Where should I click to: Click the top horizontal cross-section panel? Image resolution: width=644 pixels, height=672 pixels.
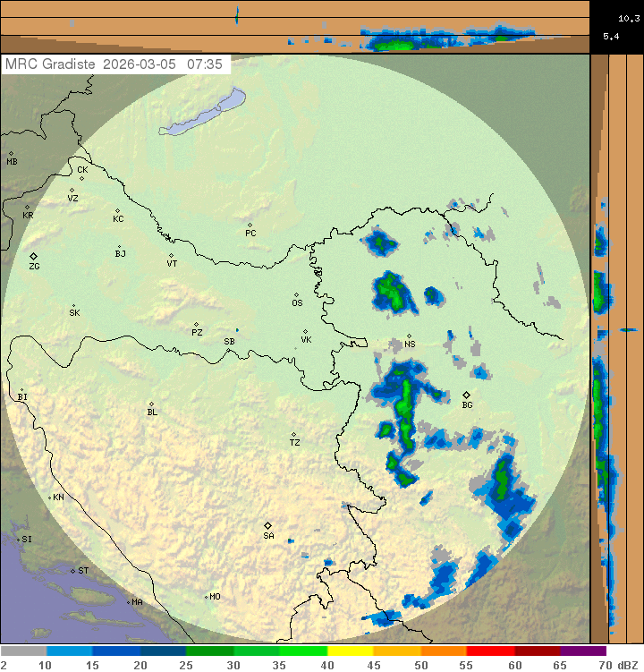click(x=295, y=27)
